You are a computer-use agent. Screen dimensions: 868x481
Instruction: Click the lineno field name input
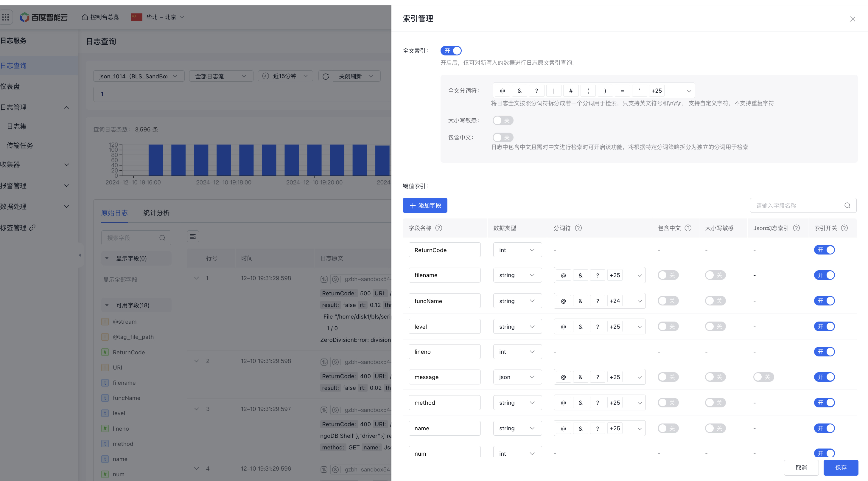point(445,352)
